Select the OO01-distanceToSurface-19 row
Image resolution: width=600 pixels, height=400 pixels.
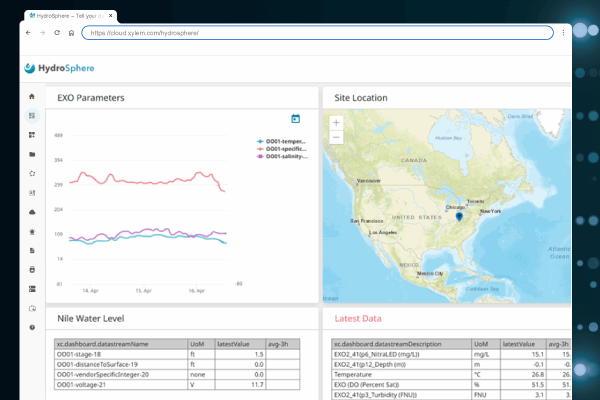[177, 364]
